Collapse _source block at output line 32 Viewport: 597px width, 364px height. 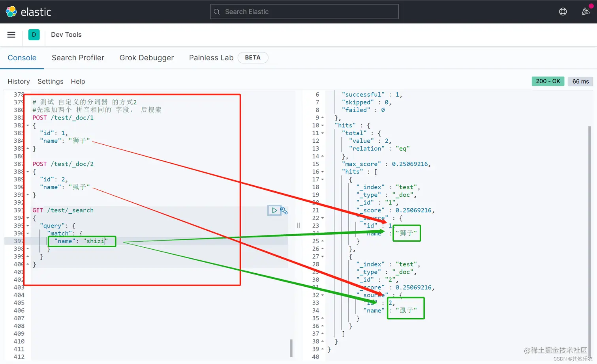(323, 295)
